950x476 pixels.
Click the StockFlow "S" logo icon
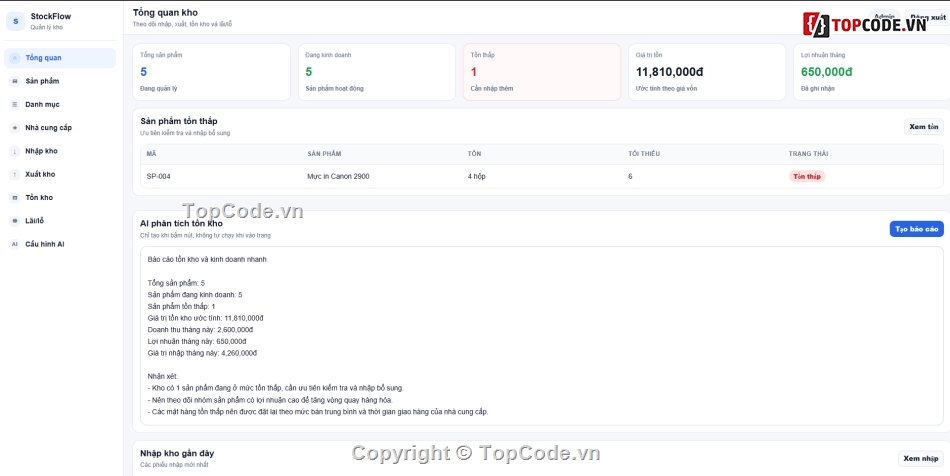pos(15,21)
